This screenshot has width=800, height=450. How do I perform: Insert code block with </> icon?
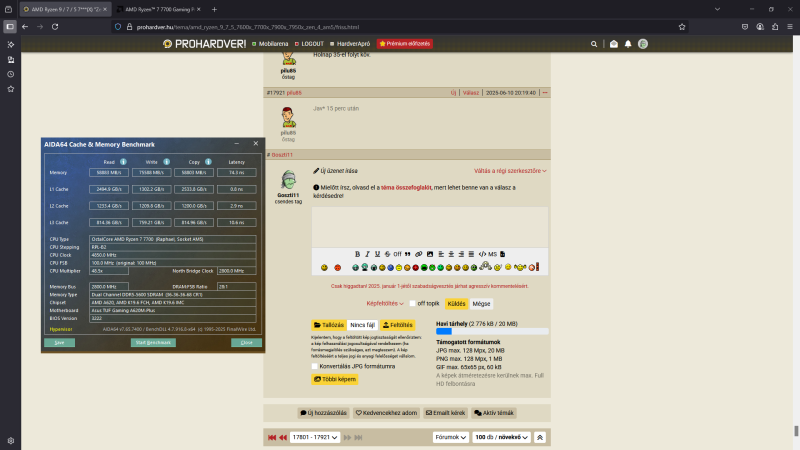click(482, 254)
